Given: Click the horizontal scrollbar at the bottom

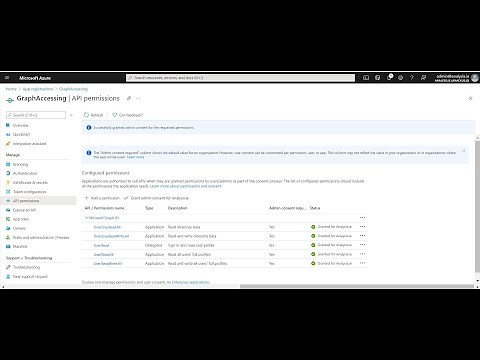Looking at the screenshot, I should (357, 286).
